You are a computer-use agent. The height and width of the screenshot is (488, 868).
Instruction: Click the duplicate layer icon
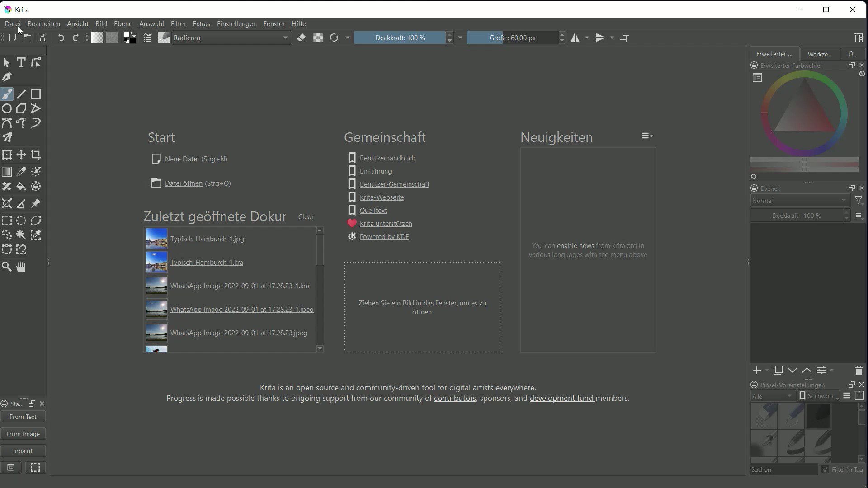click(778, 371)
